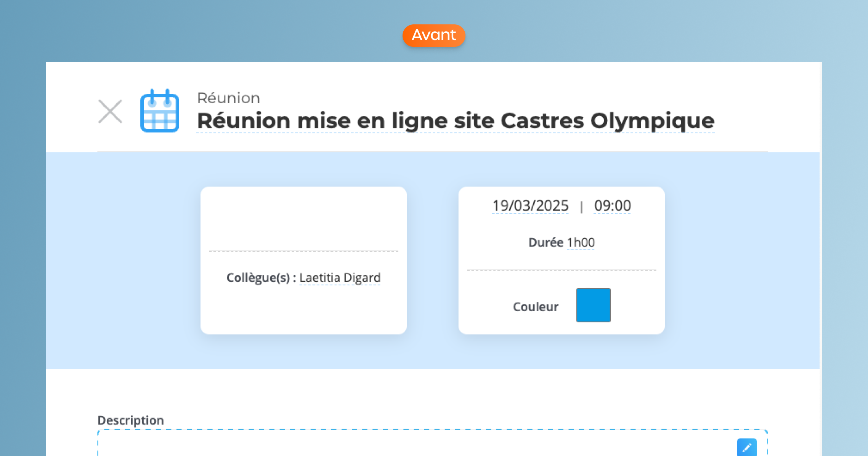Open colleague Laetitia Digard link
This screenshot has width=868, height=456.
(340, 278)
